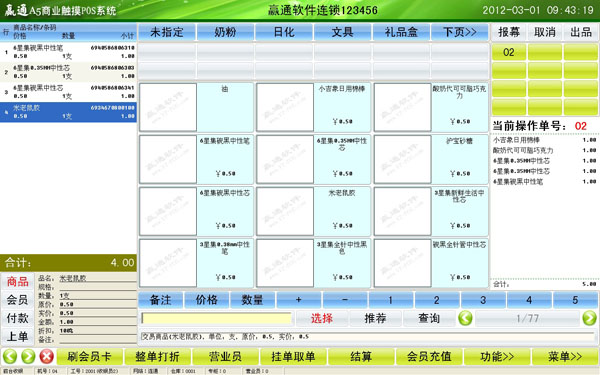Tap the quantity 4 key
Viewport: 600px width, 375px height.
pyautogui.click(x=529, y=300)
